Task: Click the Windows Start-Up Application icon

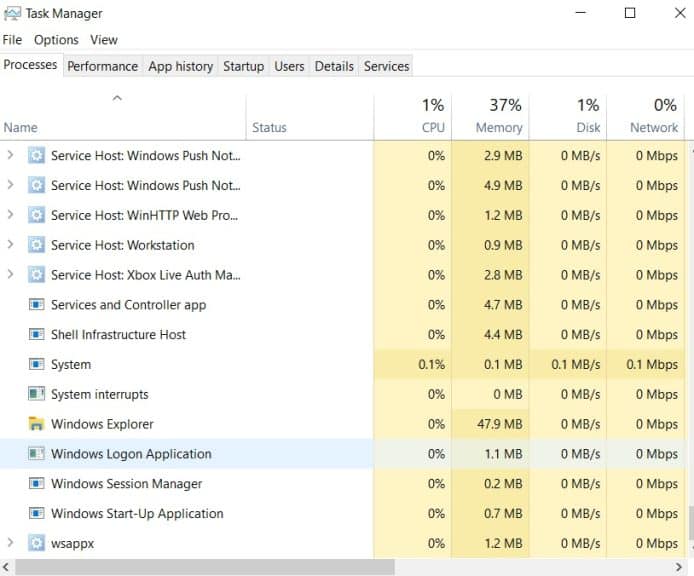Action: [x=36, y=514]
